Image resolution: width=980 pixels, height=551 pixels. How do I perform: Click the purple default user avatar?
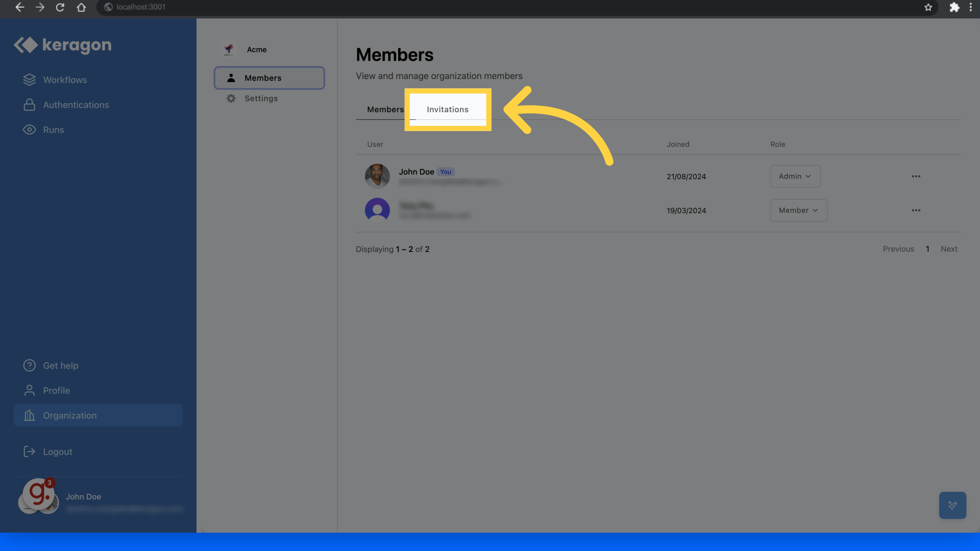[x=377, y=211]
